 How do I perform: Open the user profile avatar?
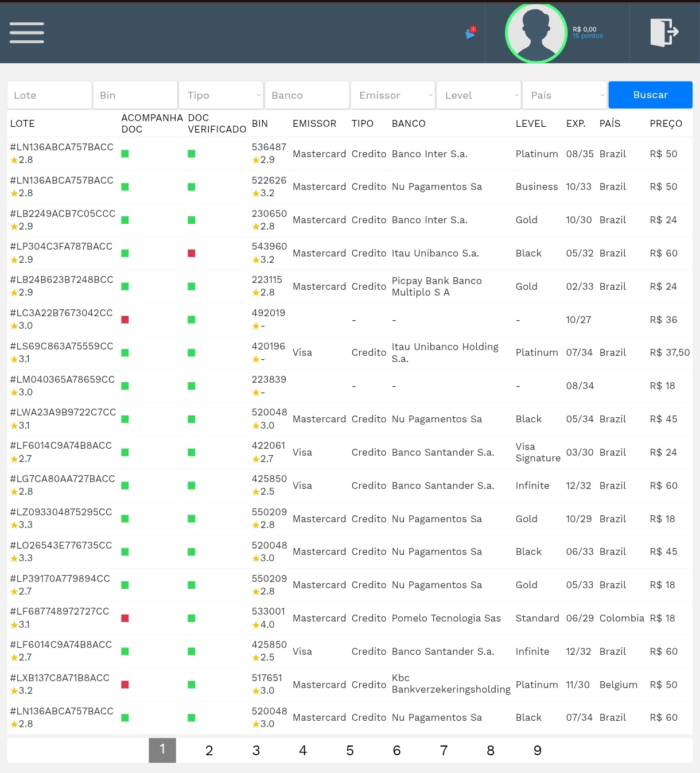(x=536, y=33)
